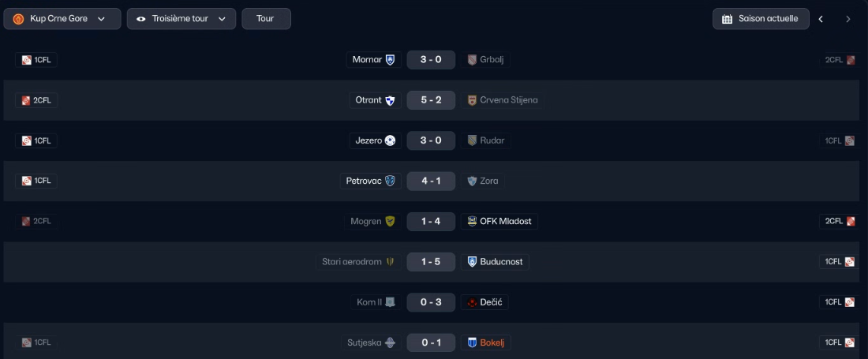Viewport: 868px width, 359px height.
Task: Click the Kup Crne Gore trophy icon
Action: (x=18, y=19)
